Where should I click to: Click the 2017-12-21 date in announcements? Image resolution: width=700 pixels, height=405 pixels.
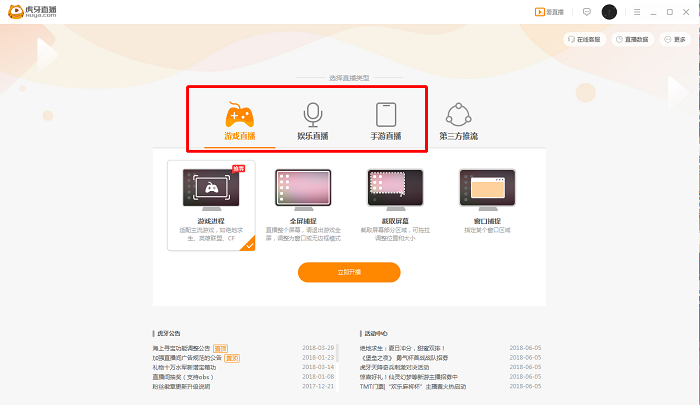point(318,386)
